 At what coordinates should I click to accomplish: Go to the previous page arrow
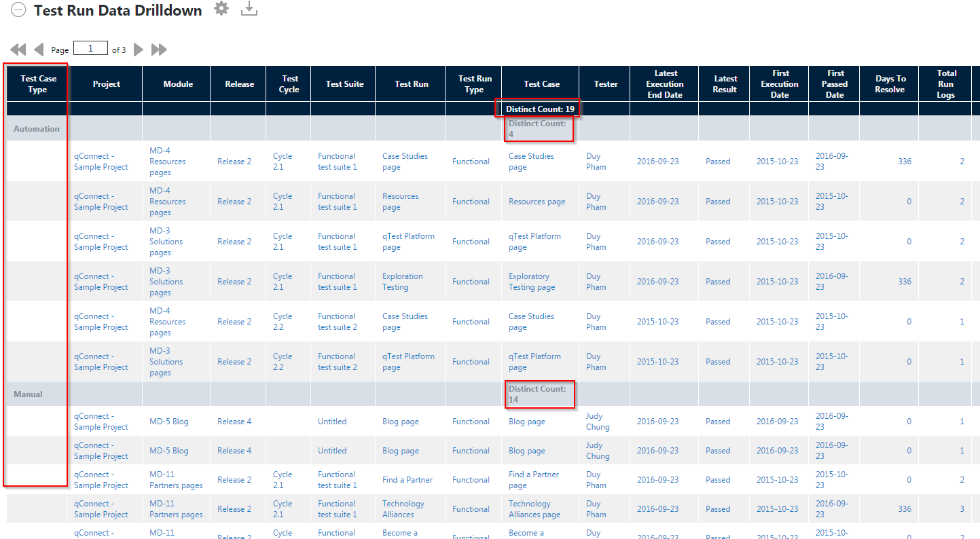[x=39, y=50]
